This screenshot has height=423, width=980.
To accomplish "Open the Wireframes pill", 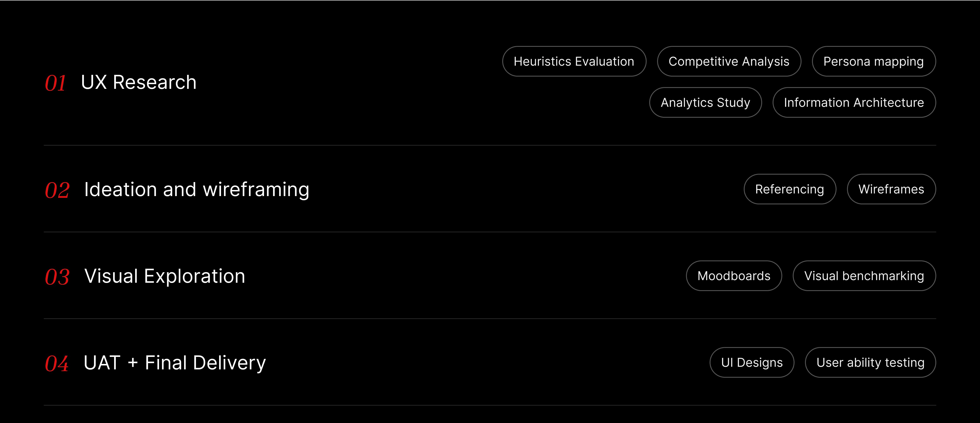I will (x=891, y=189).
